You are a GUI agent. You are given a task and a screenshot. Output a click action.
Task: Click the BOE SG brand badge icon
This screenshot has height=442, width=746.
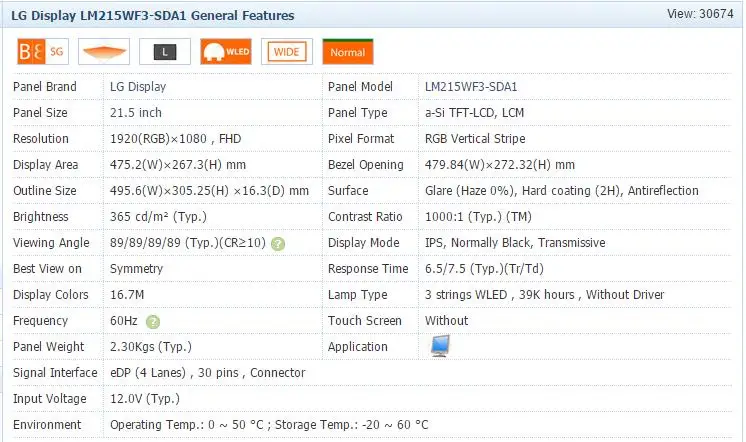tap(43, 51)
